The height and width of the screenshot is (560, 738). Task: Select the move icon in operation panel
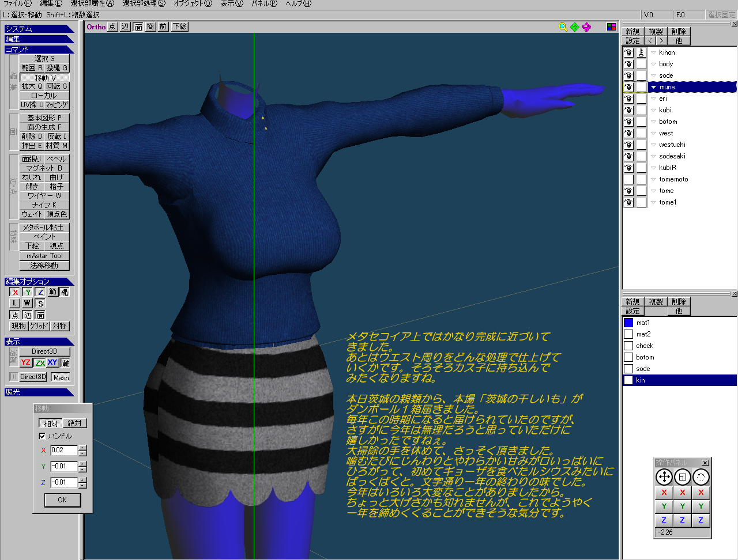(x=664, y=477)
